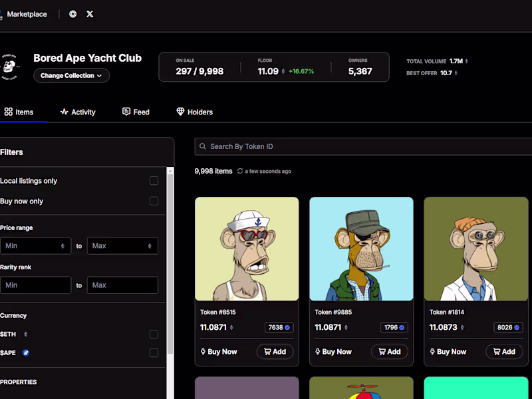Open the Holders tab

click(x=194, y=112)
